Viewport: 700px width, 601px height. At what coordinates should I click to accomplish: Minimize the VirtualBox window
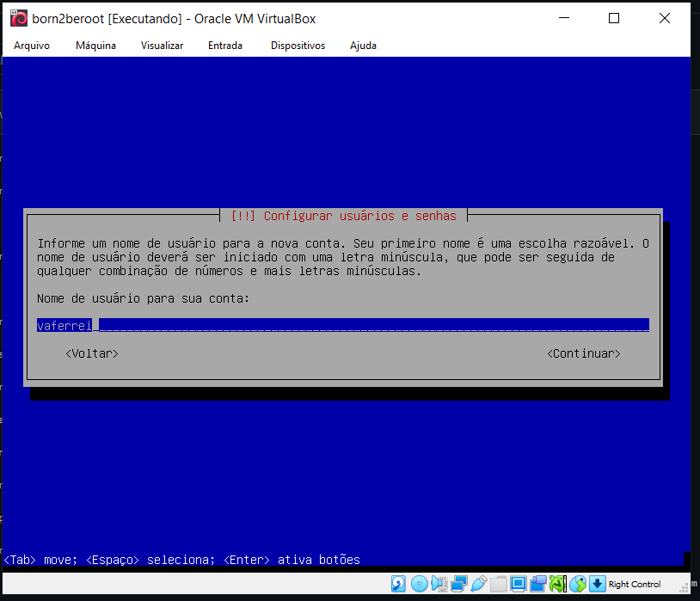(x=564, y=18)
